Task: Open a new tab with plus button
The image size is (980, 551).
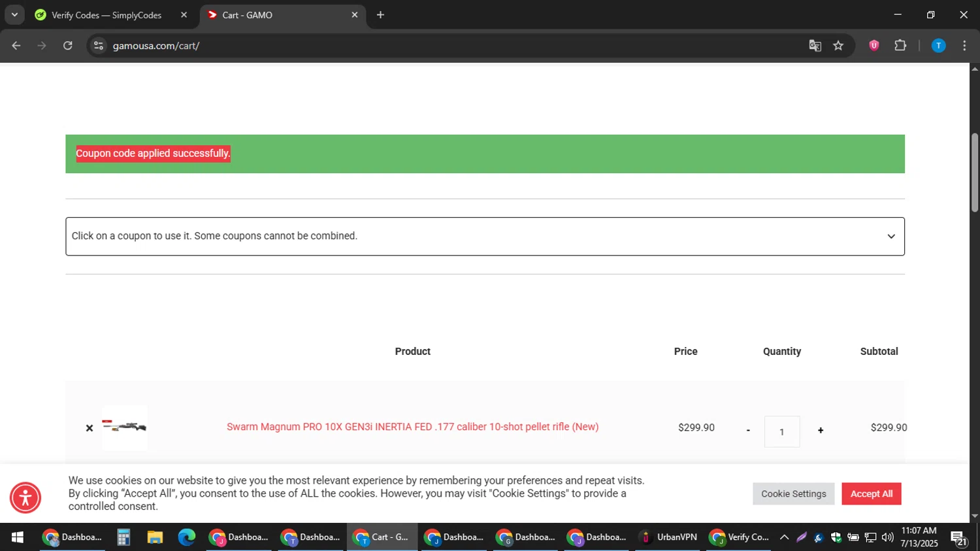Action: (380, 14)
